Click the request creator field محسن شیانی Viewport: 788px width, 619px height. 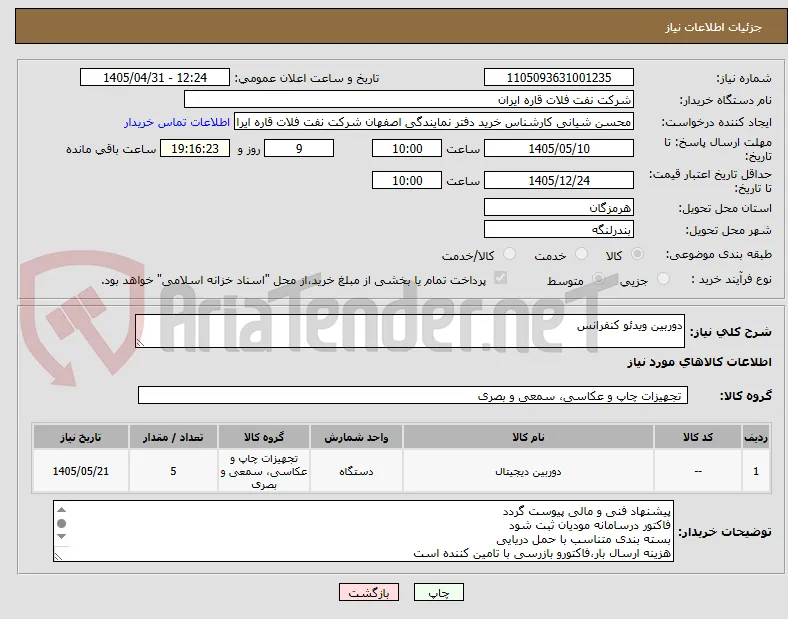(x=434, y=122)
